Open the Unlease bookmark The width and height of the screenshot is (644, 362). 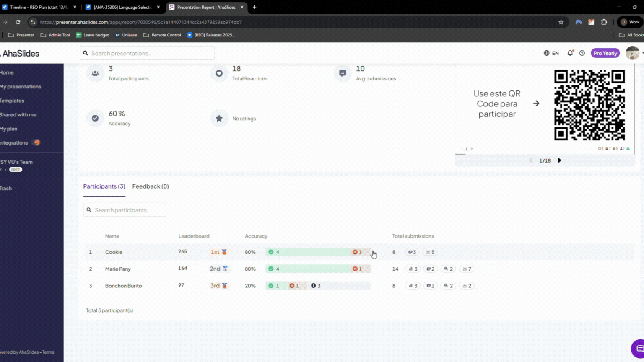tap(126, 35)
